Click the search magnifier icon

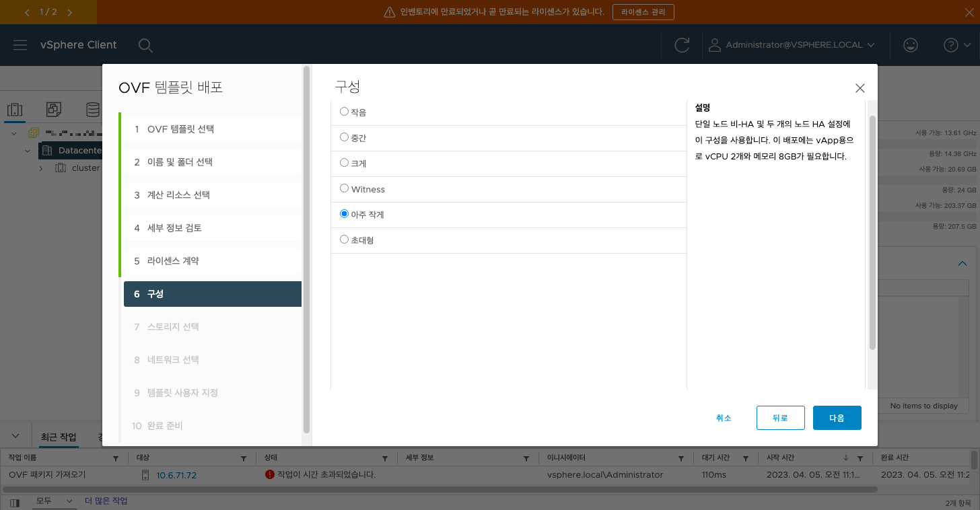(145, 45)
